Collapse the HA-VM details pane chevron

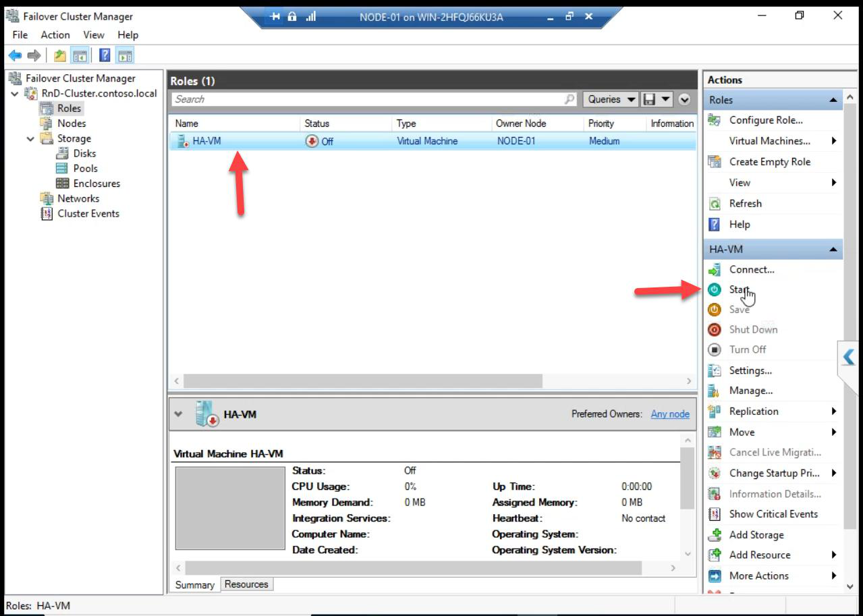coord(179,414)
